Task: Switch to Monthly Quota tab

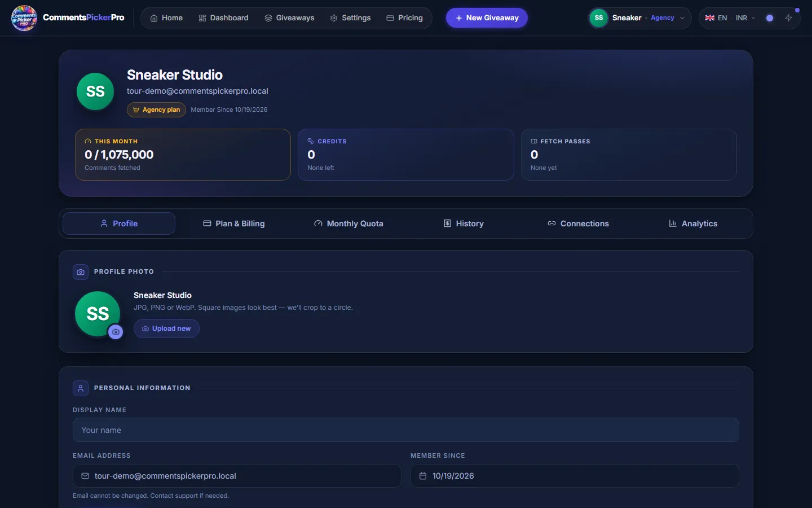Action: pos(348,224)
